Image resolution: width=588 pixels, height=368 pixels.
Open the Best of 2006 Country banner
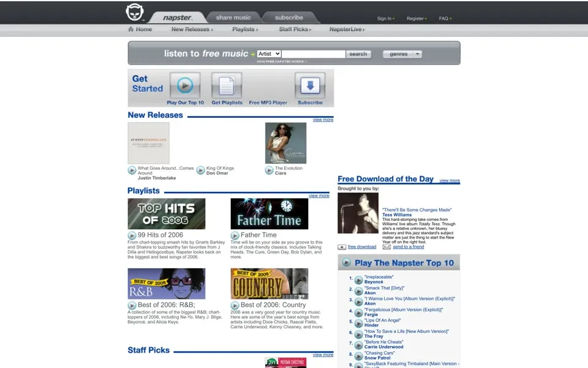point(269,283)
